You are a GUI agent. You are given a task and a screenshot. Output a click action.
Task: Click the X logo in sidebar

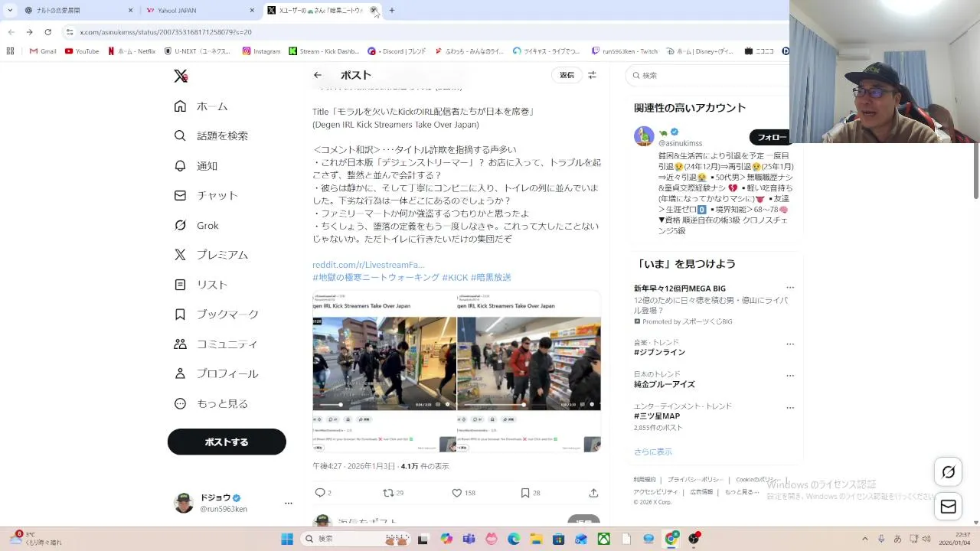(181, 76)
